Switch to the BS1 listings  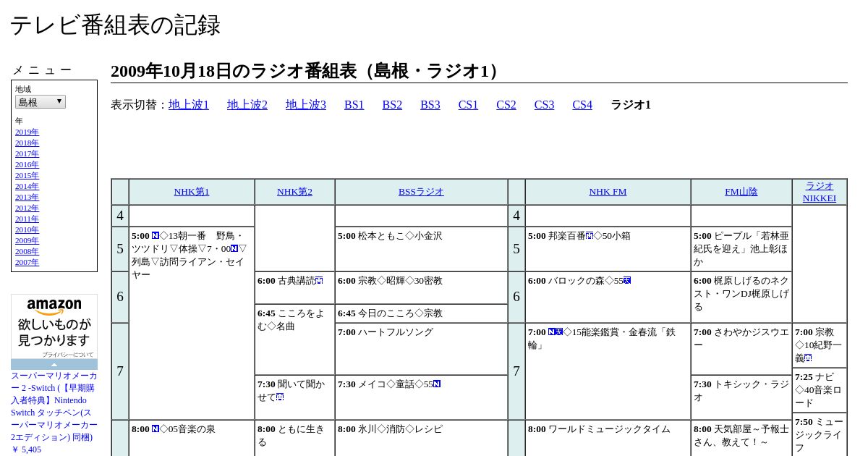coord(354,105)
